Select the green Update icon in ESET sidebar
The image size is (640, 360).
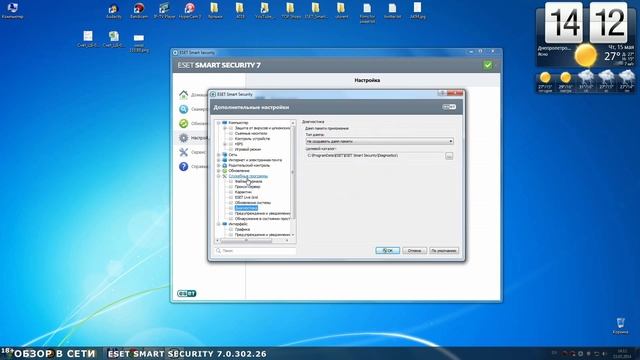tap(183, 123)
